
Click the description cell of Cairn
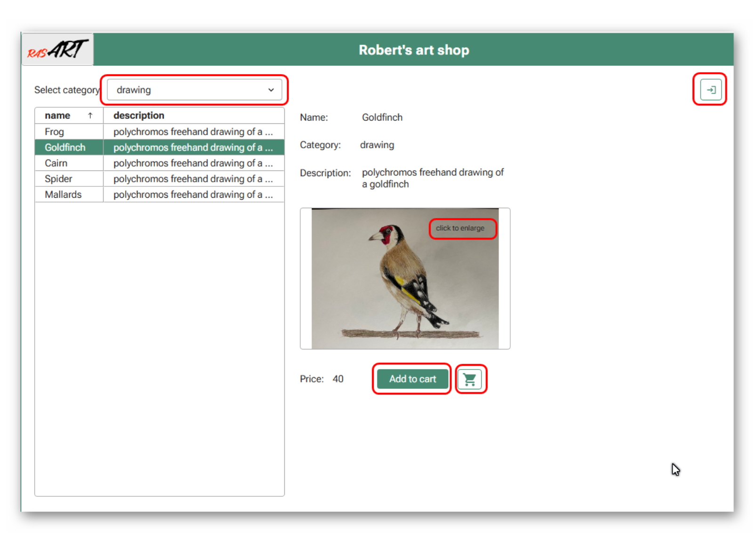pyautogui.click(x=193, y=163)
